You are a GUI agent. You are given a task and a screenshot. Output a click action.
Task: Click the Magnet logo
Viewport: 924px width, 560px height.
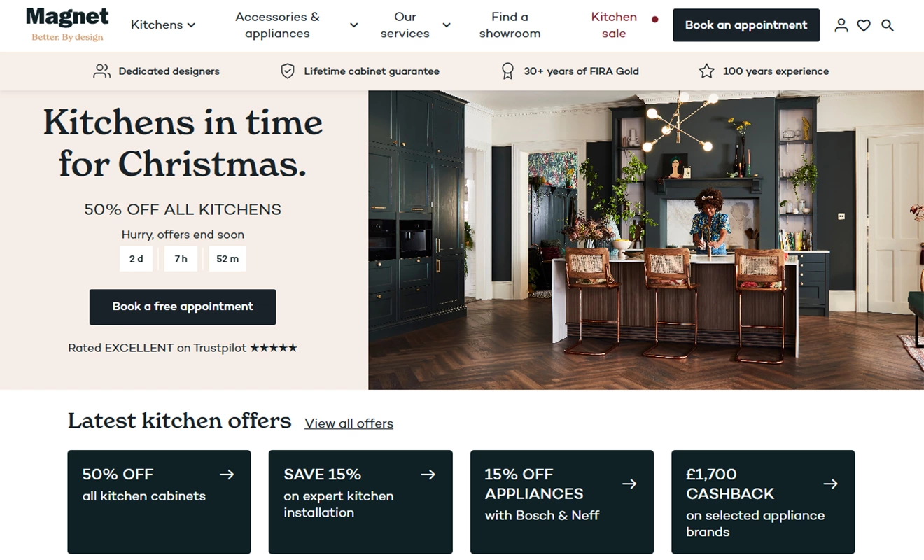[x=67, y=24]
